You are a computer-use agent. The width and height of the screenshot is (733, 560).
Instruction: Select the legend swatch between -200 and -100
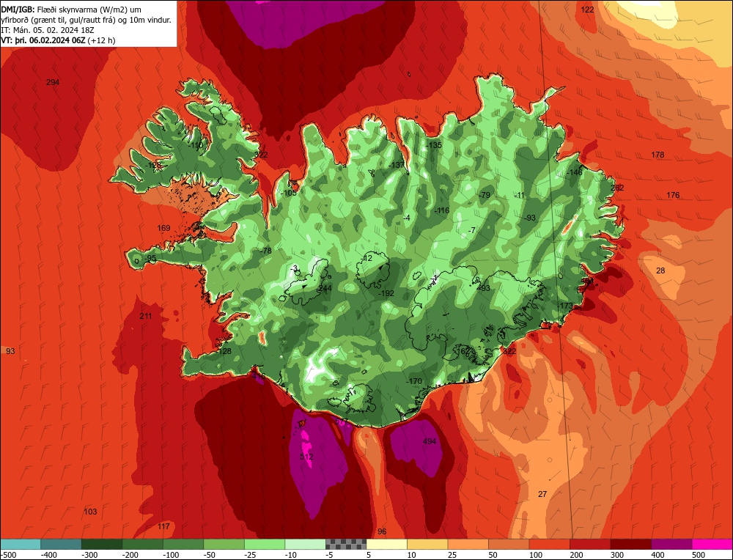[x=142, y=544]
